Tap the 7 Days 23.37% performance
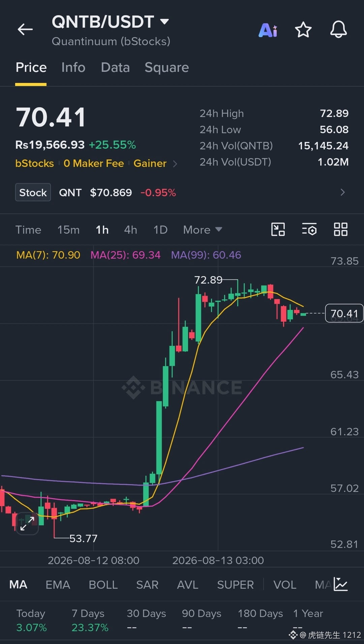 pos(90,620)
